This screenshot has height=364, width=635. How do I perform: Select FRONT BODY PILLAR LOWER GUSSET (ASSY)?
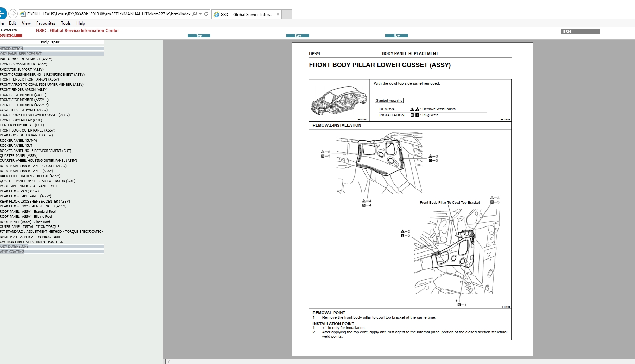click(x=35, y=115)
